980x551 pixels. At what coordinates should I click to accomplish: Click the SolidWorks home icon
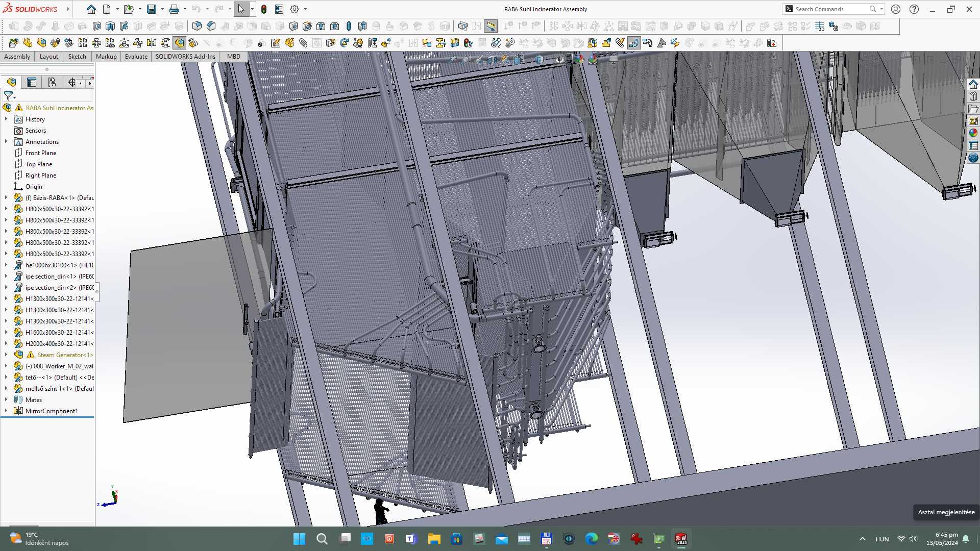(x=91, y=9)
